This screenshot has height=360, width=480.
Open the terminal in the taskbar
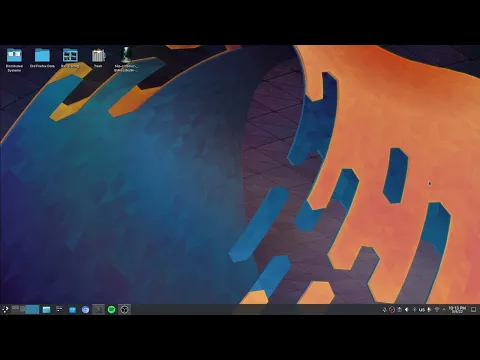point(98,310)
